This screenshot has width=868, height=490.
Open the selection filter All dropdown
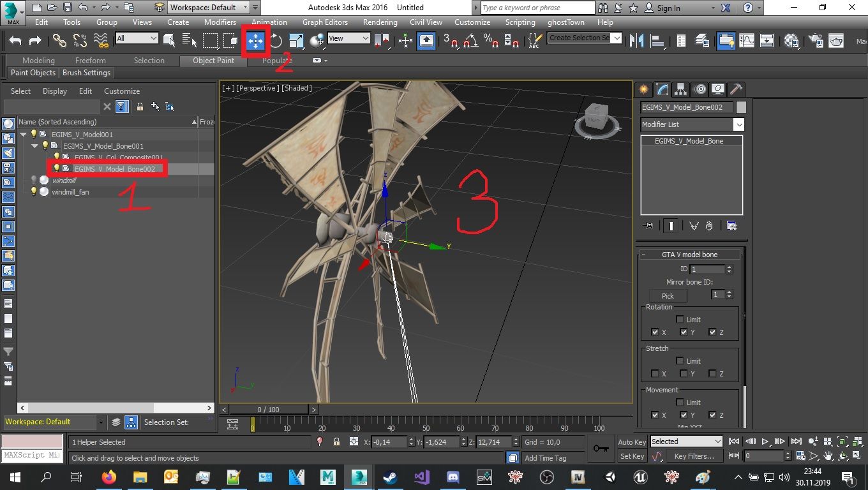(x=137, y=38)
